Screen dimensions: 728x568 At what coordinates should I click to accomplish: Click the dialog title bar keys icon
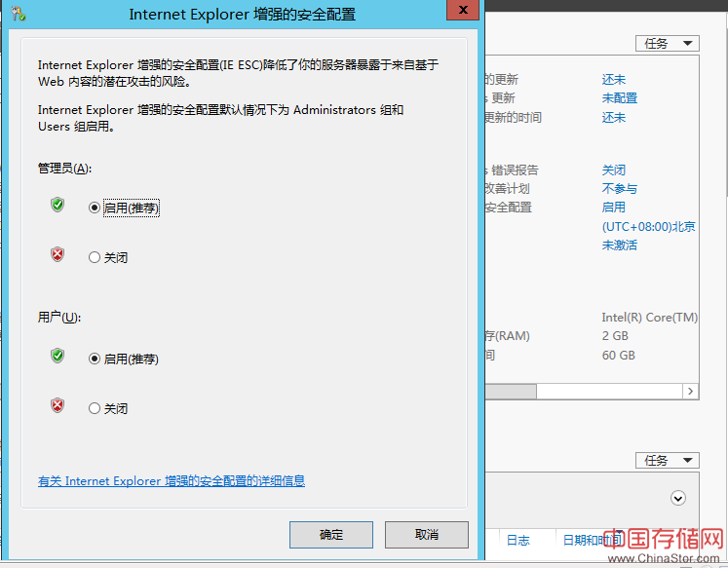(x=19, y=14)
